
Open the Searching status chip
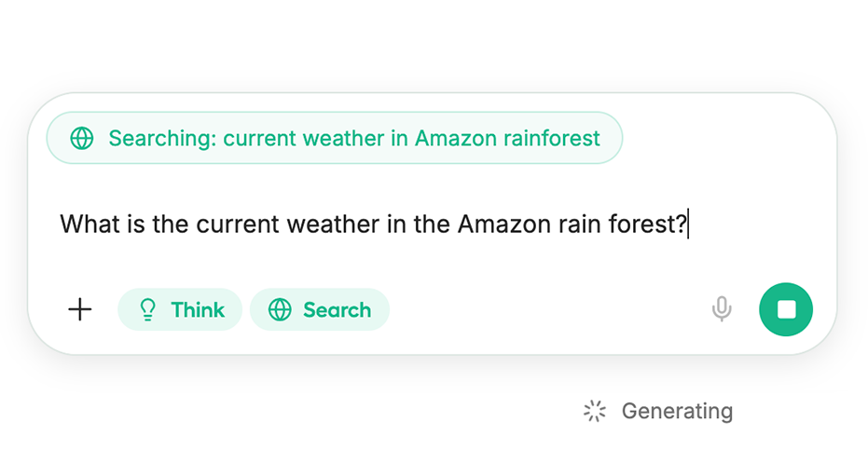click(x=335, y=139)
